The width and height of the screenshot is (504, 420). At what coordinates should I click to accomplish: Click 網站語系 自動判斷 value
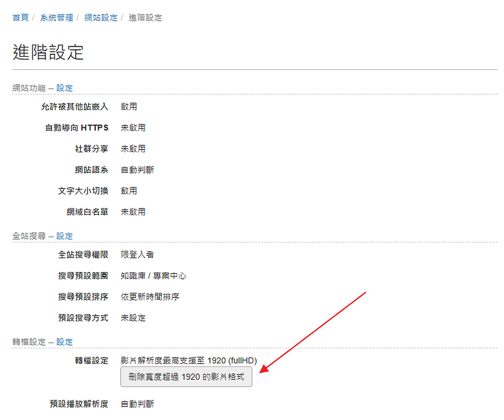tap(137, 170)
